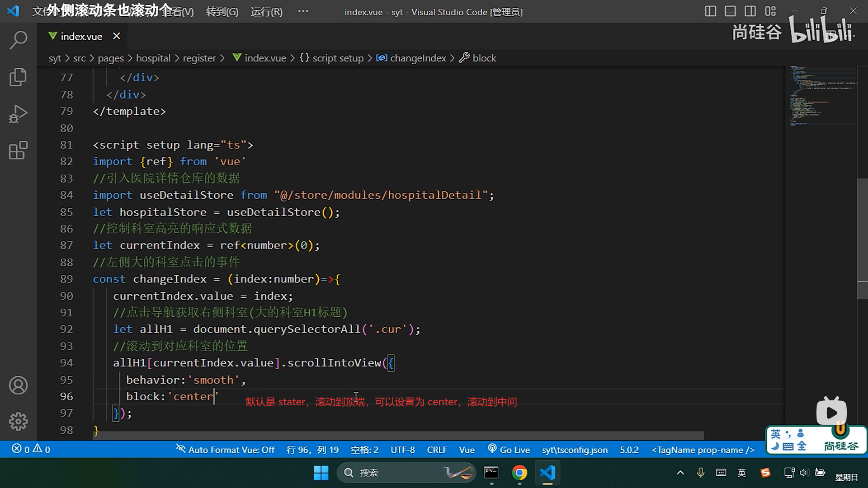Open the 运行(R) menu
Image resolution: width=868 pixels, height=488 pixels.
266,12
